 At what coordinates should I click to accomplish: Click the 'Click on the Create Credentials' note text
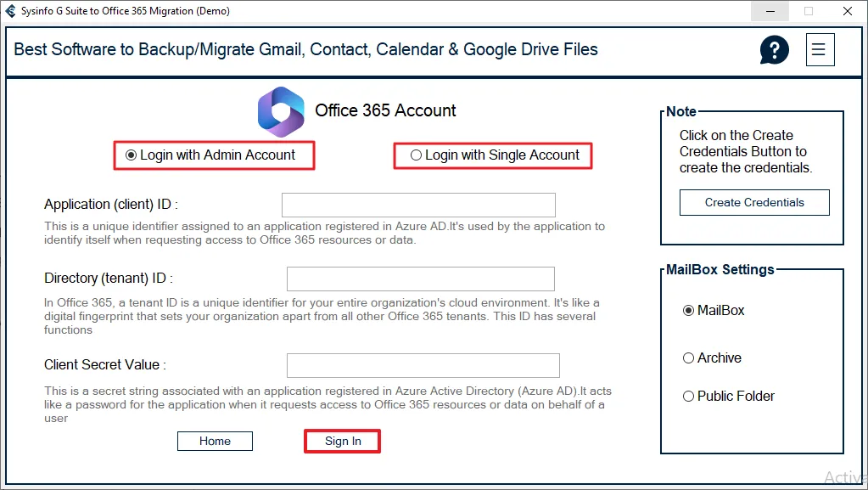(x=746, y=151)
